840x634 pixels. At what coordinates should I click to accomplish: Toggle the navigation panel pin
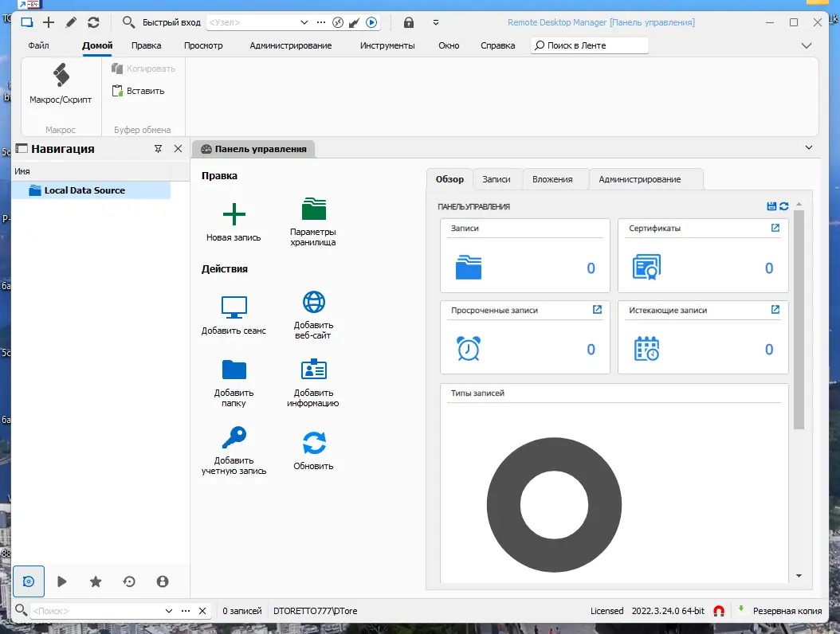click(158, 149)
